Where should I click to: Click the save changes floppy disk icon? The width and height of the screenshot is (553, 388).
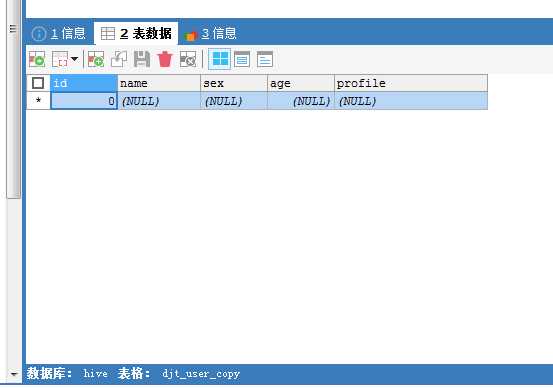click(x=142, y=59)
